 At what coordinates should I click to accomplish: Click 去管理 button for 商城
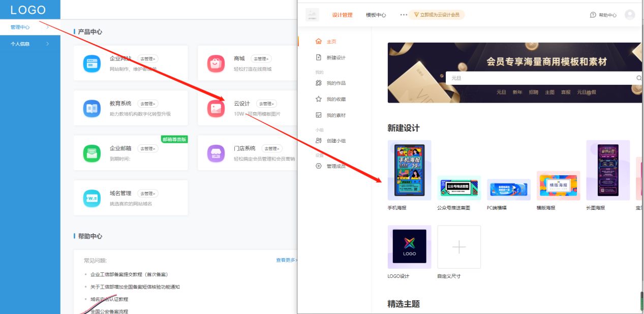point(261,59)
